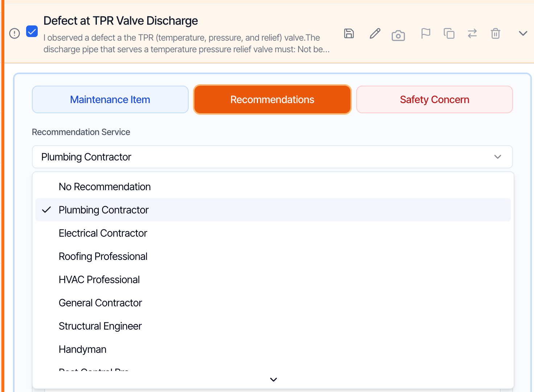The width and height of the screenshot is (534, 392).
Task: Choose No Recommendation from the list
Action: tap(273, 187)
